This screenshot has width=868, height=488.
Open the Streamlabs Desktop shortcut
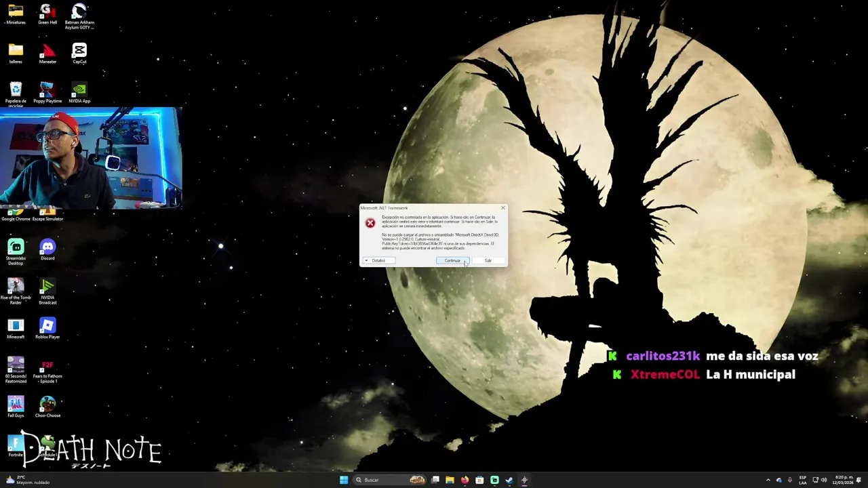tap(16, 251)
